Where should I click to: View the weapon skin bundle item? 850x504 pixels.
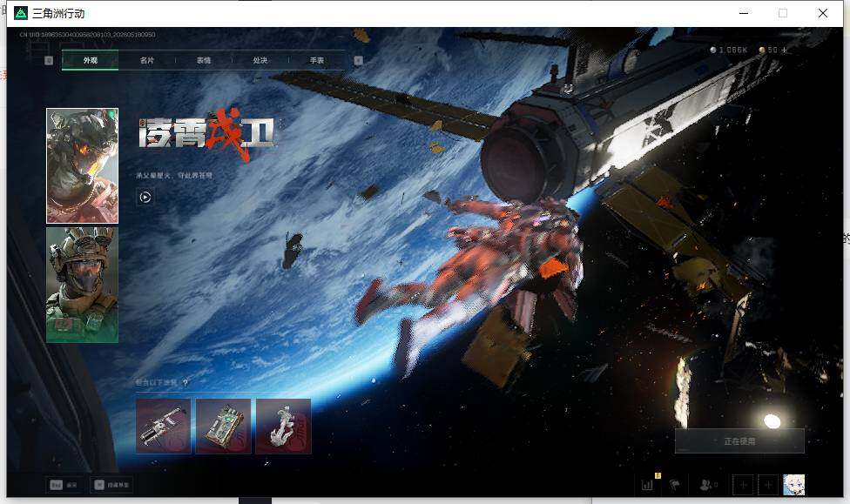pos(163,426)
